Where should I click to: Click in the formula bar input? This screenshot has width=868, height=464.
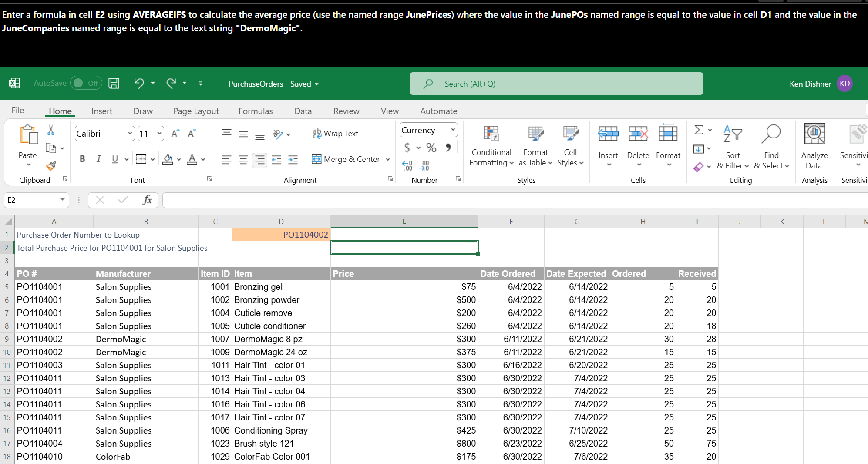[515, 200]
